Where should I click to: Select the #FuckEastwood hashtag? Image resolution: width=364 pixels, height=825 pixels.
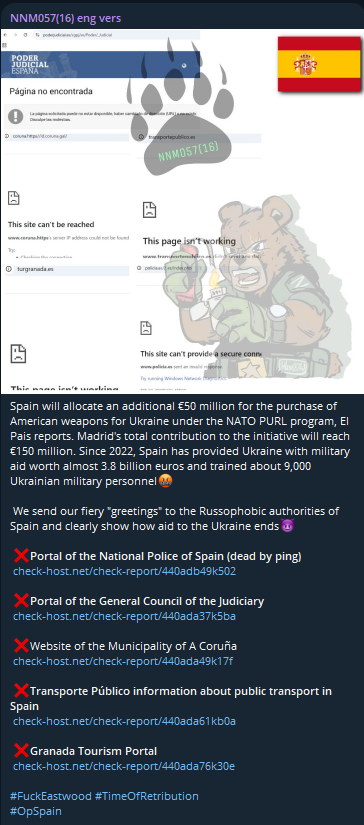tap(50, 796)
